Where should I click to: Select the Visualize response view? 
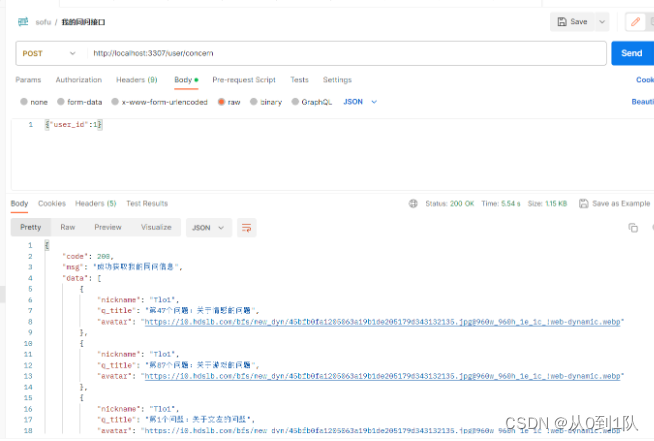tap(156, 227)
